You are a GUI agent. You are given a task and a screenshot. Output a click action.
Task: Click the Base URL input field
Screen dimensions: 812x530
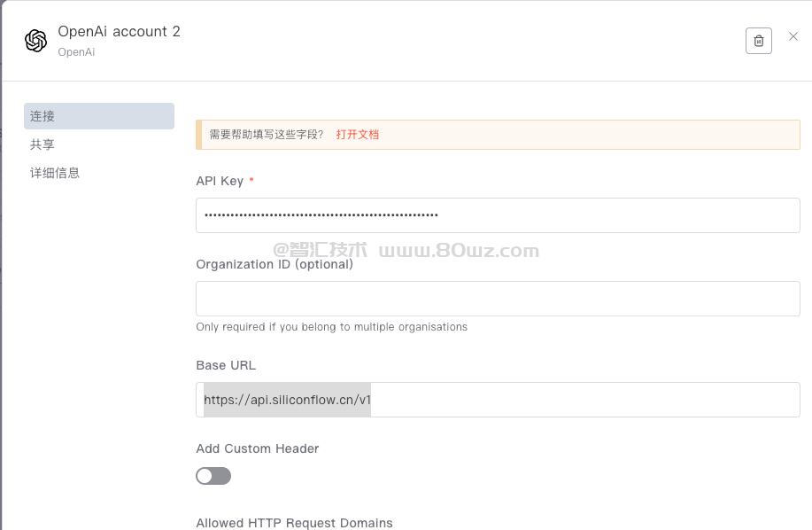click(x=498, y=400)
